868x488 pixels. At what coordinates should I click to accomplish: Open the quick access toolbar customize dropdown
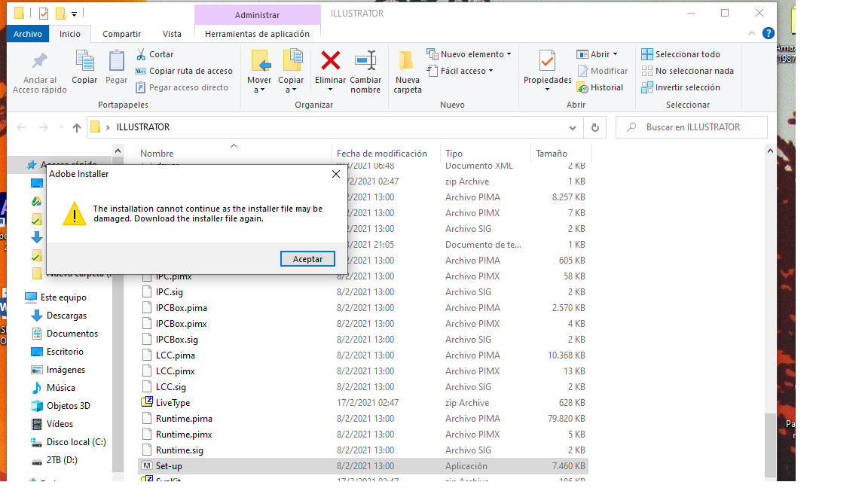click(x=74, y=14)
